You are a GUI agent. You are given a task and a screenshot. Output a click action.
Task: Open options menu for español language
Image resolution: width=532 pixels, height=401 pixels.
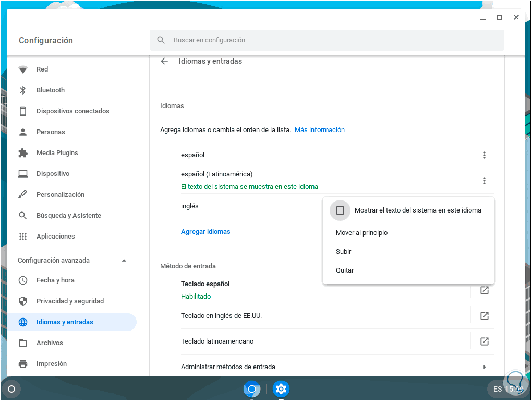coord(484,155)
